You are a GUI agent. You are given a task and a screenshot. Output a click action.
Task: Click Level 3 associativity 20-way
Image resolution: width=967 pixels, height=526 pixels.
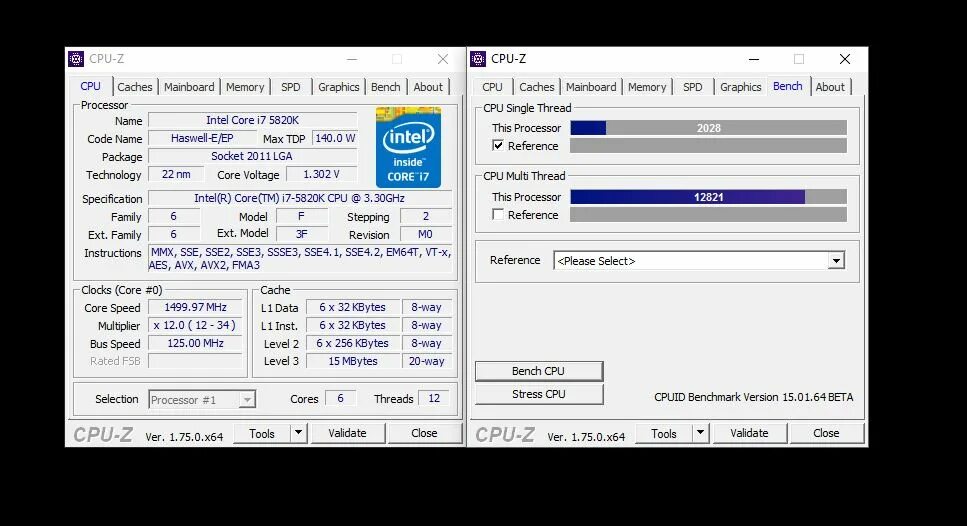click(x=427, y=361)
